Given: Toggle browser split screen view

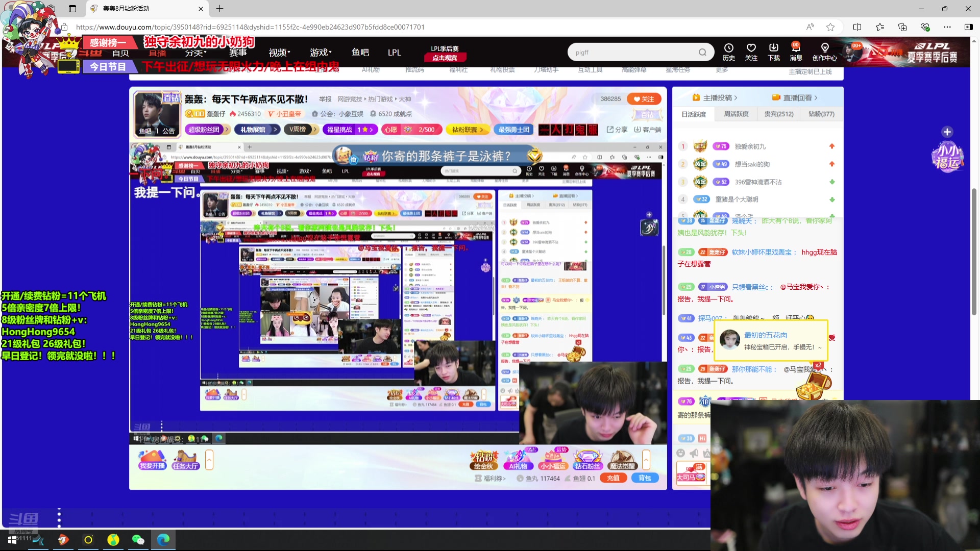Looking at the screenshot, I should [x=857, y=27].
